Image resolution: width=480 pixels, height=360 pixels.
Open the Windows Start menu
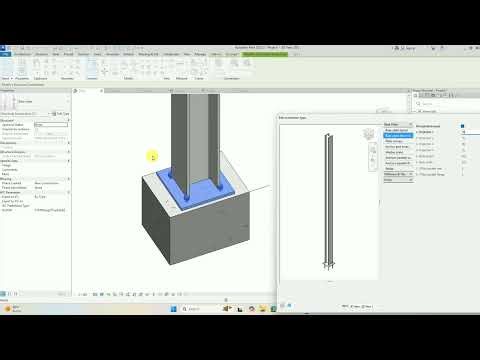[x=174, y=309]
